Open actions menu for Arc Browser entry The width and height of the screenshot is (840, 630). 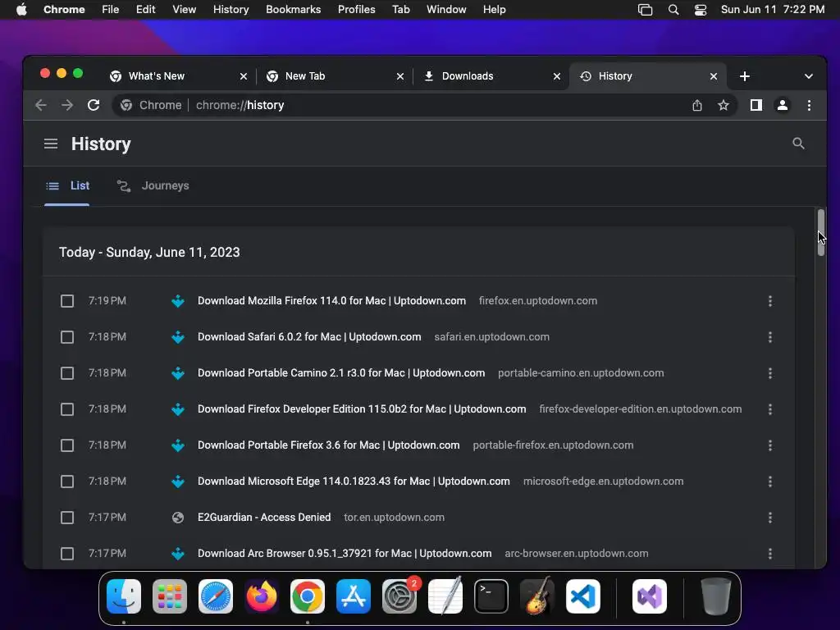(x=769, y=554)
